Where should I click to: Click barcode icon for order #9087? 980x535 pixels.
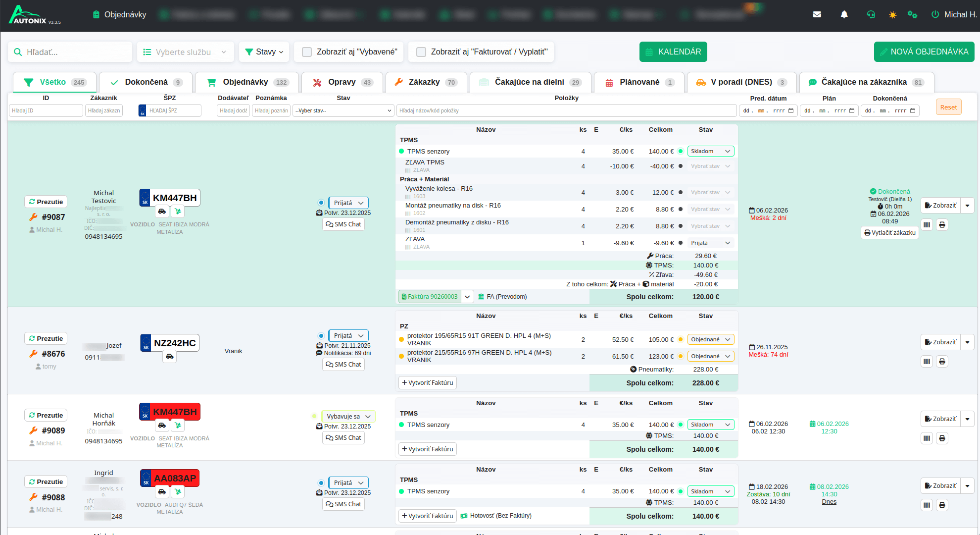927,225
